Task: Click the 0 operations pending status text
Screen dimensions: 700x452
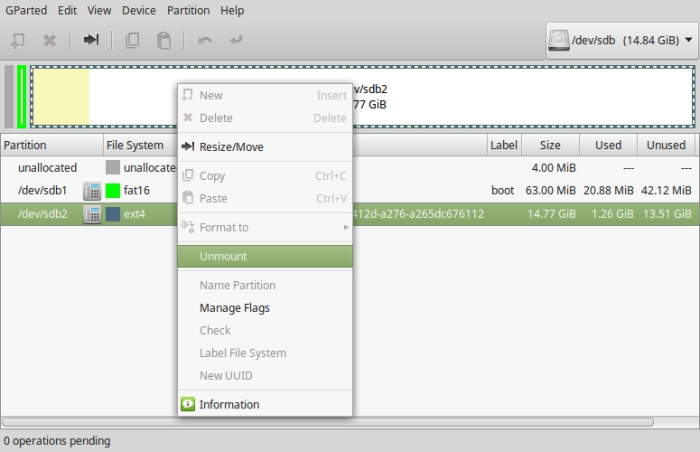Action: point(57,441)
